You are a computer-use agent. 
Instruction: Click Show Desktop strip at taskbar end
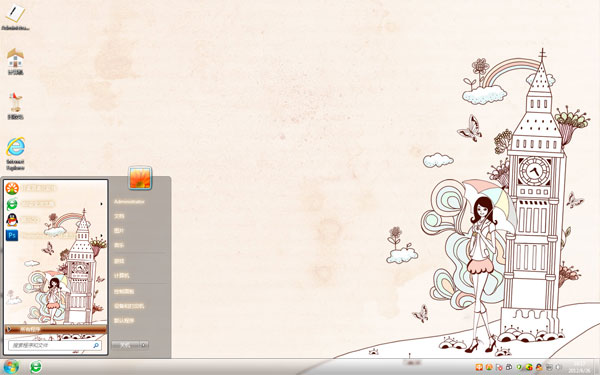click(x=597, y=367)
